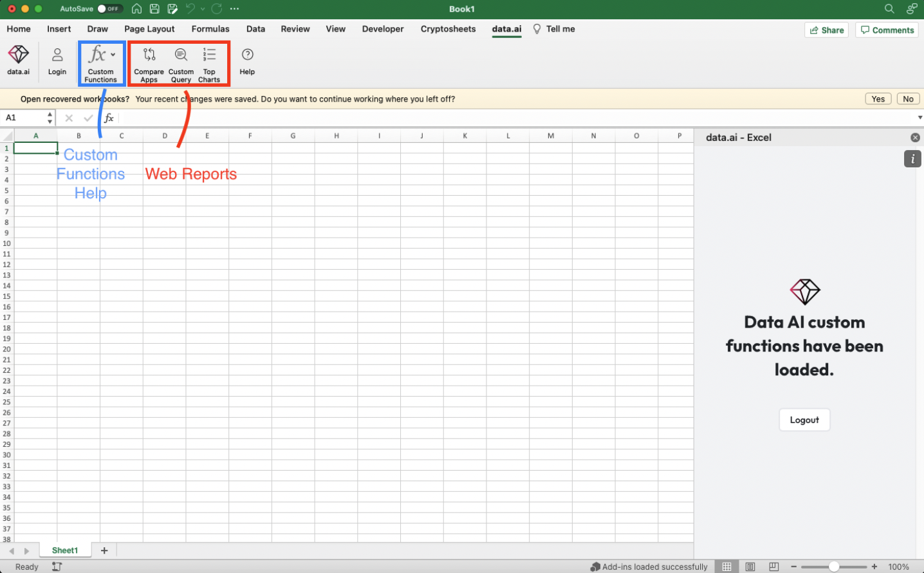Image resolution: width=924 pixels, height=573 pixels.
Task: Select Normal view icon in status bar
Action: pyautogui.click(x=726, y=567)
